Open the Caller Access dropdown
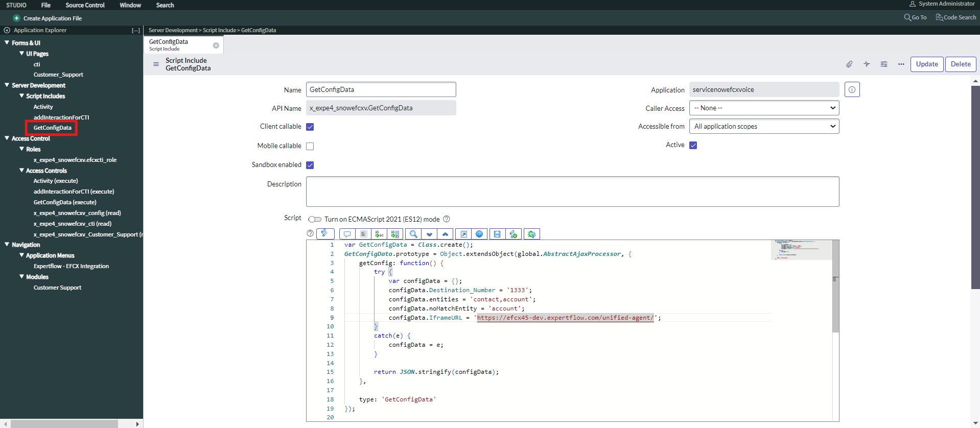The width and height of the screenshot is (980, 428). (x=764, y=108)
